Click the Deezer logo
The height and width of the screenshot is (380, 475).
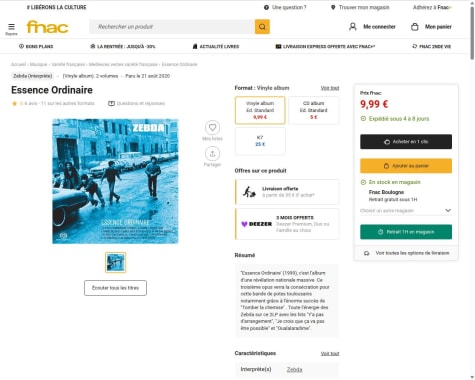257,224
